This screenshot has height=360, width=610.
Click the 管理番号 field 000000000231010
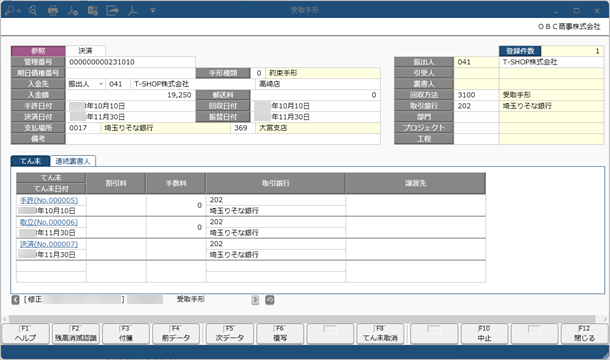pyautogui.click(x=130, y=62)
